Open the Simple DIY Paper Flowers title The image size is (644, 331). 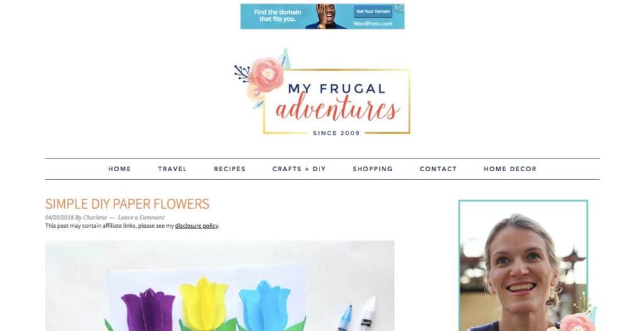(127, 204)
